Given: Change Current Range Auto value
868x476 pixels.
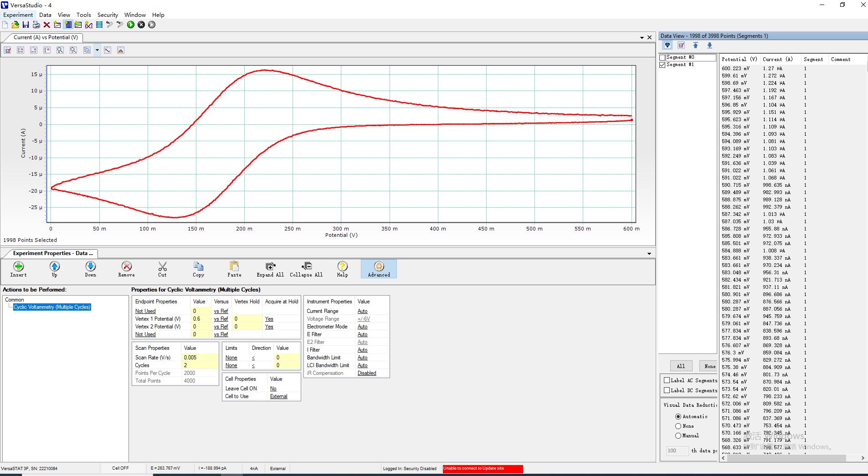Looking at the screenshot, I should [x=362, y=311].
